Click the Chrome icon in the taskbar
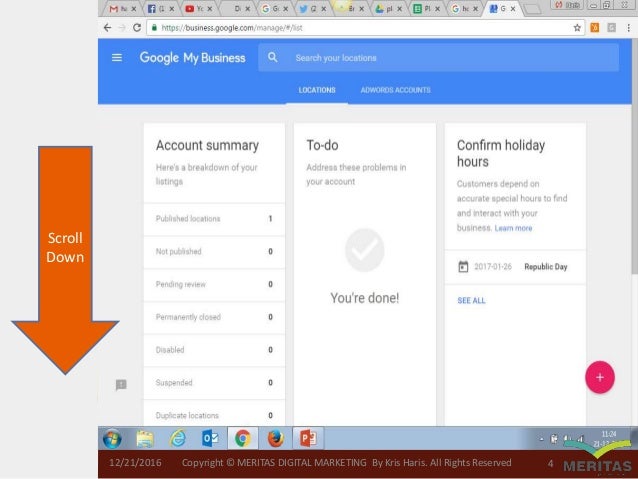 click(243, 439)
